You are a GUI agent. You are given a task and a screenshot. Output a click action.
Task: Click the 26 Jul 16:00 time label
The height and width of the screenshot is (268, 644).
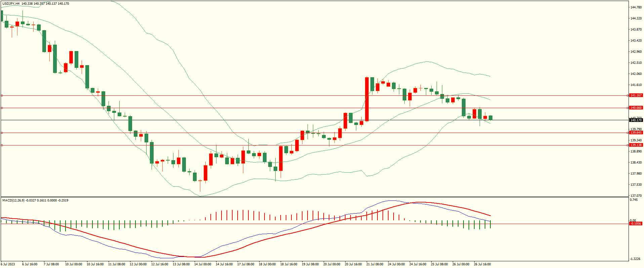[482, 264]
